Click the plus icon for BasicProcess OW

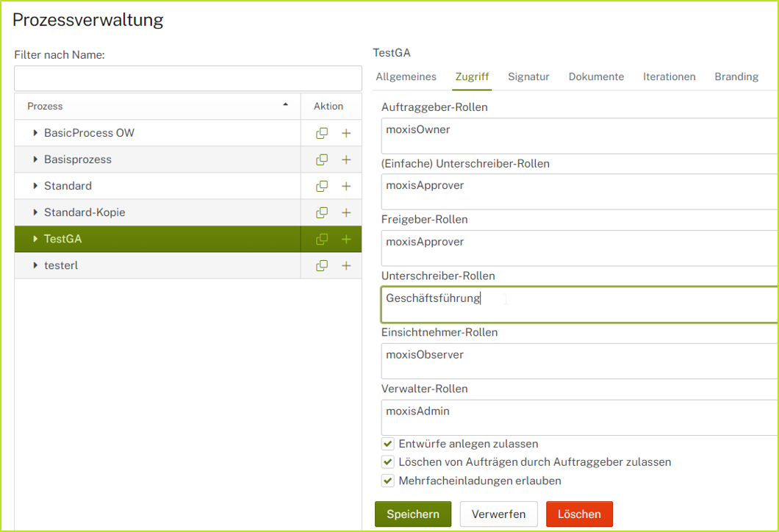click(345, 133)
